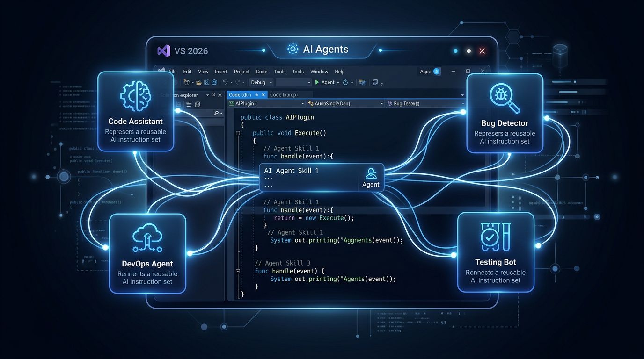
Task: Close the Solution explorer panel
Action: [x=220, y=95]
